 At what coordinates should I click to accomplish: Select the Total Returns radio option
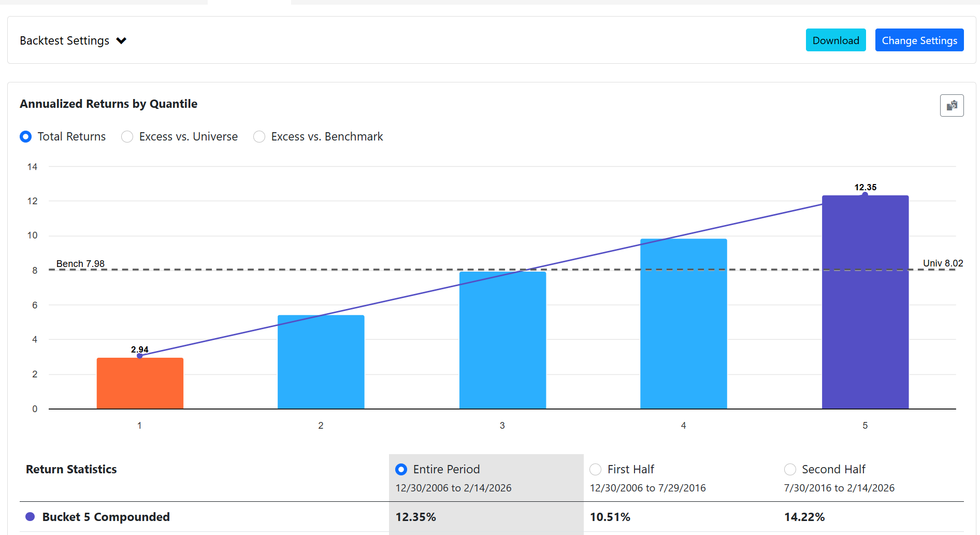[x=25, y=137]
